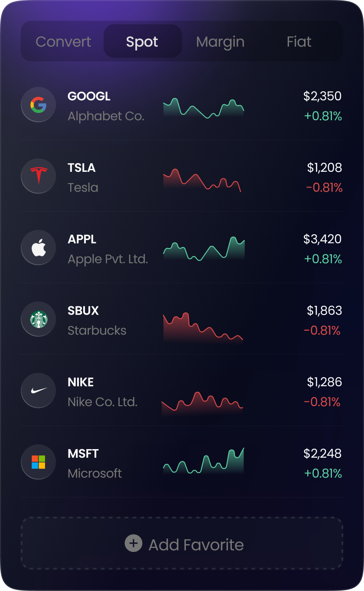This screenshot has height=591, width=364.
Task: Select the Apple logo icon
Action: 38,248
